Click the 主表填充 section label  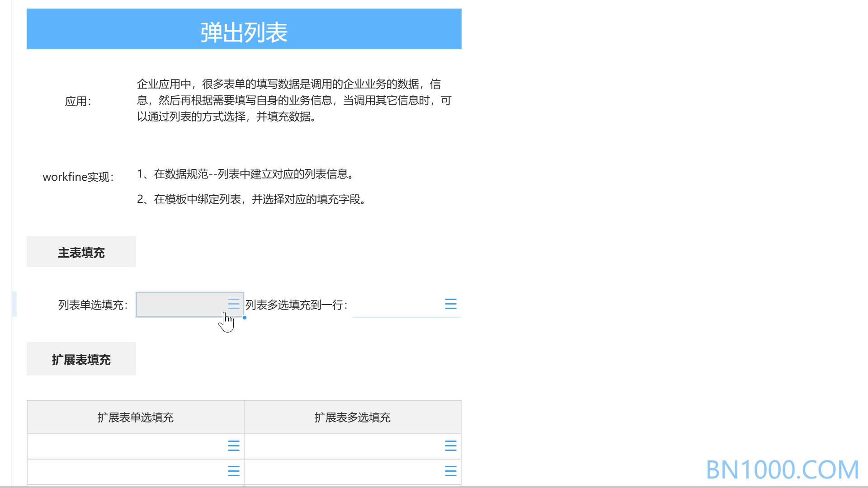pyautogui.click(x=81, y=252)
